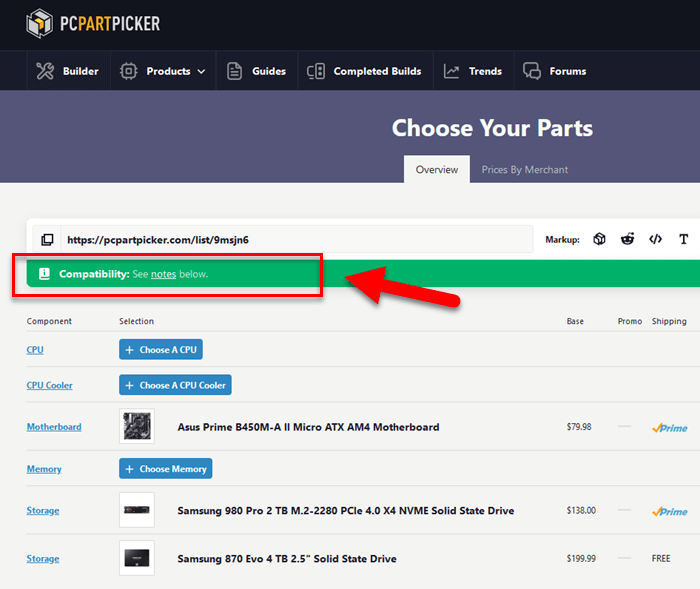Click Choose Memory button
700x589 pixels.
[x=166, y=468]
